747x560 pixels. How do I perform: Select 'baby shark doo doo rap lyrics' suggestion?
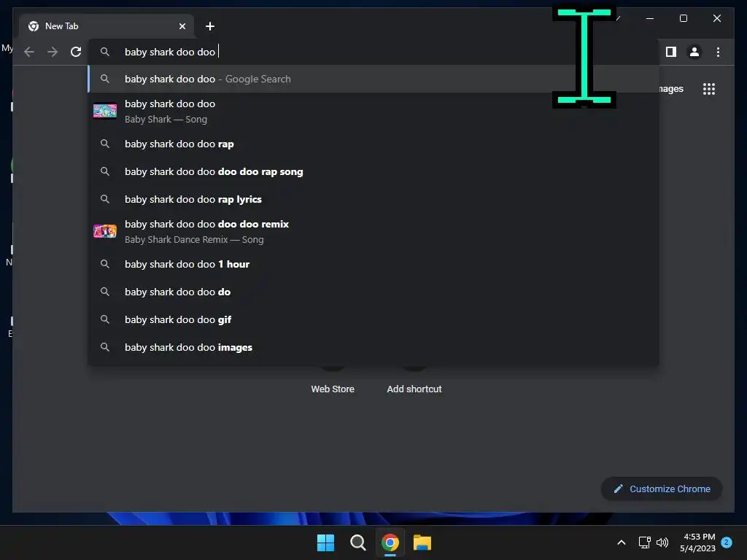[x=373, y=199]
